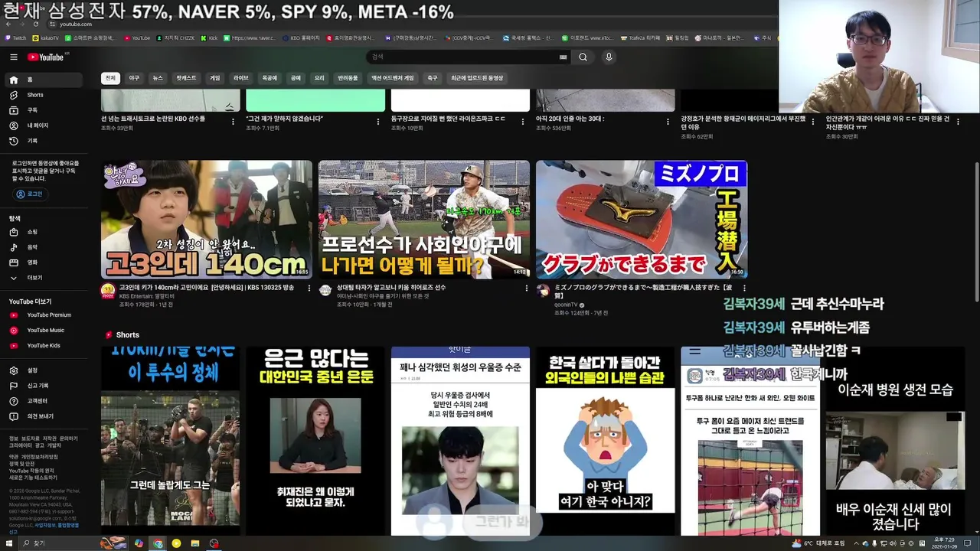This screenshot has width=980, height=551.
Task: Open 내 페이지 in sidebar
Action: coord(43,126)
